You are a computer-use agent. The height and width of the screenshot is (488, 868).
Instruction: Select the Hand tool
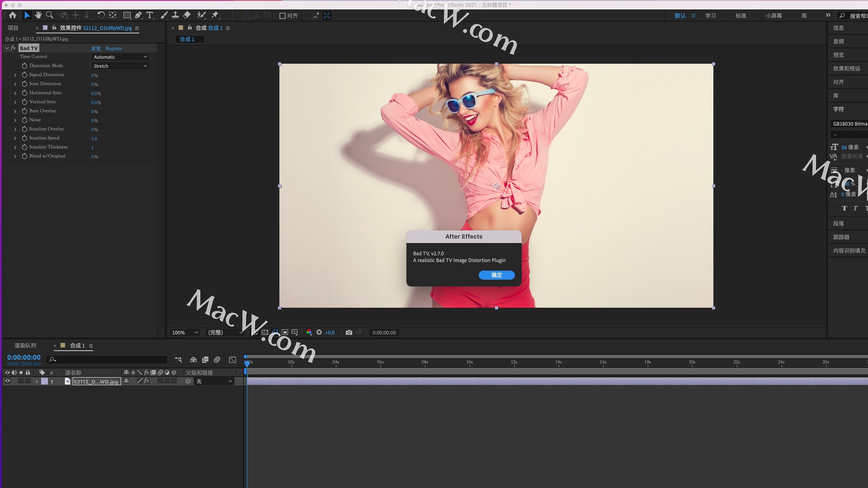point(38,15)
